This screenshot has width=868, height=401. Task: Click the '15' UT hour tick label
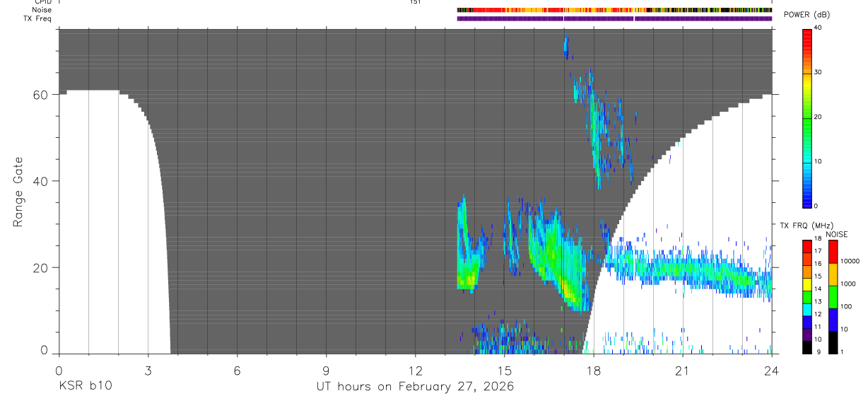click(x=504, y=370)
